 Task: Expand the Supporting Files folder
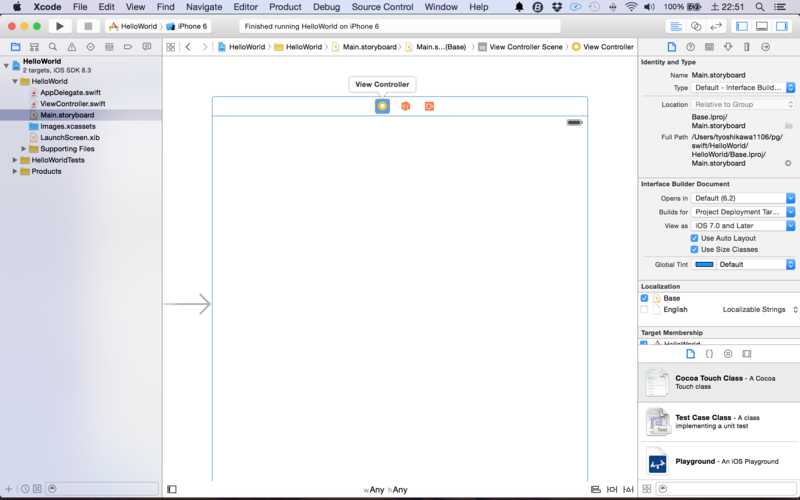[23, 149]
